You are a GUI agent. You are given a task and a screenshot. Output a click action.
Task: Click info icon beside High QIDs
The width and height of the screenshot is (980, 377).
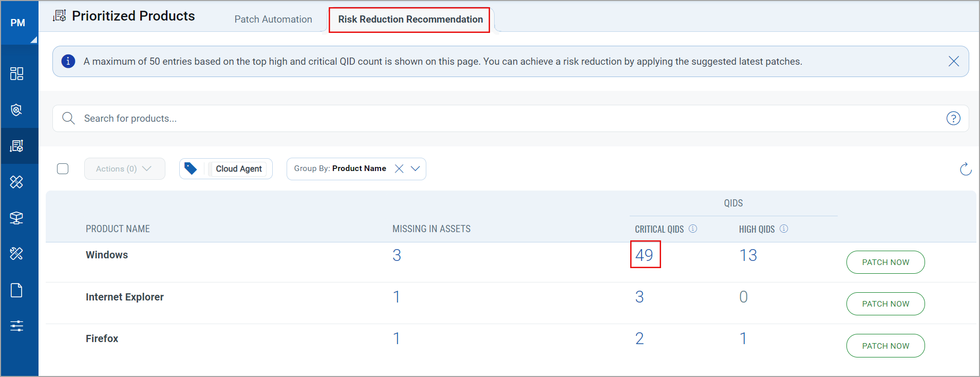783,229
